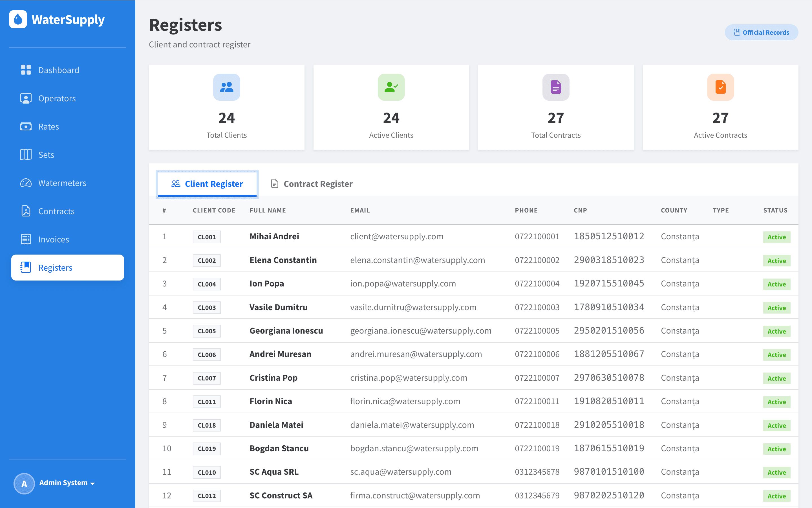
Task: Click email vasile.dumitru@watersupply.com
Action: [x=413, y=307]
